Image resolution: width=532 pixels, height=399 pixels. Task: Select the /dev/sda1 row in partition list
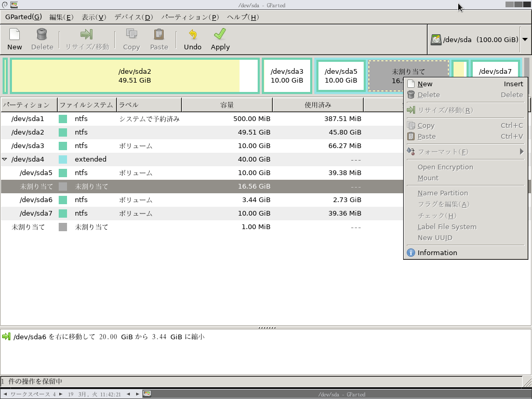pyautogui.click(x=202, y=119)
